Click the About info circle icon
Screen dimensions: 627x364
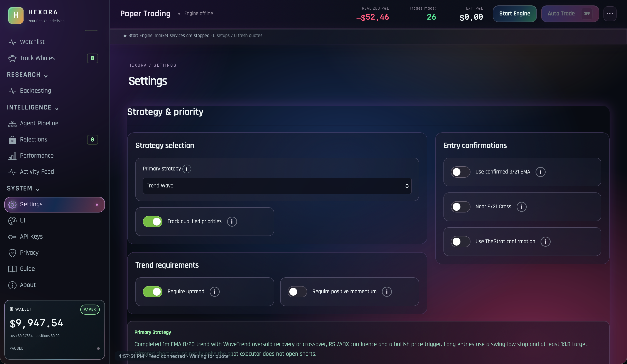coord(12,285)
